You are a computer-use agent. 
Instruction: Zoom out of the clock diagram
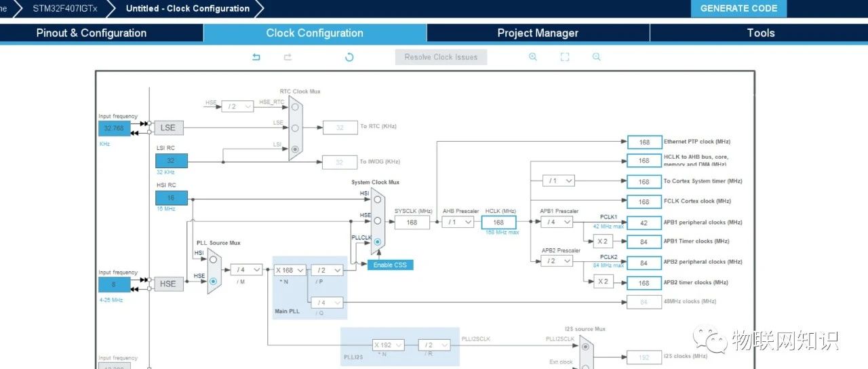point(597,57)
